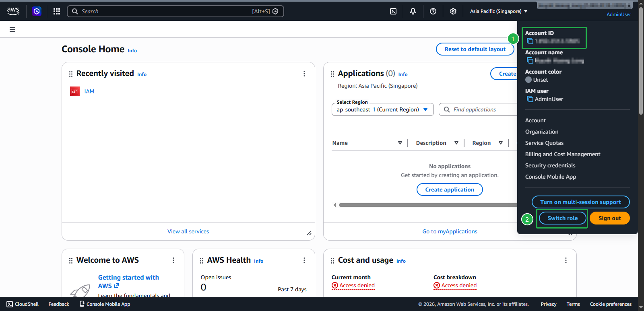
Task: Open the Select Region dropdown
Action: [382, 109]
